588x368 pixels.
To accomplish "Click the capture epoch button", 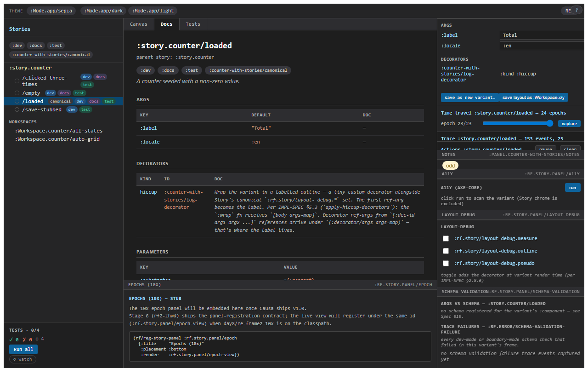I will pyautogui.click(x=569, y=123).
